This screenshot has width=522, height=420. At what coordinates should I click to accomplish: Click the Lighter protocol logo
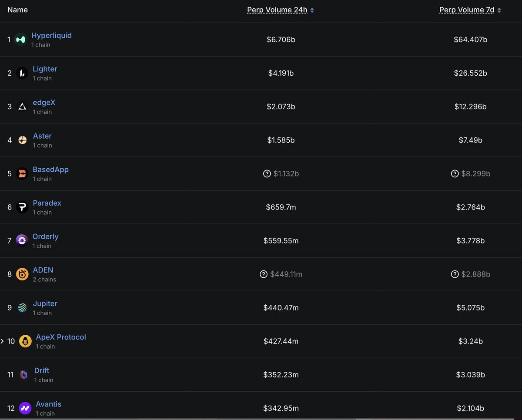tap(22, 73)
